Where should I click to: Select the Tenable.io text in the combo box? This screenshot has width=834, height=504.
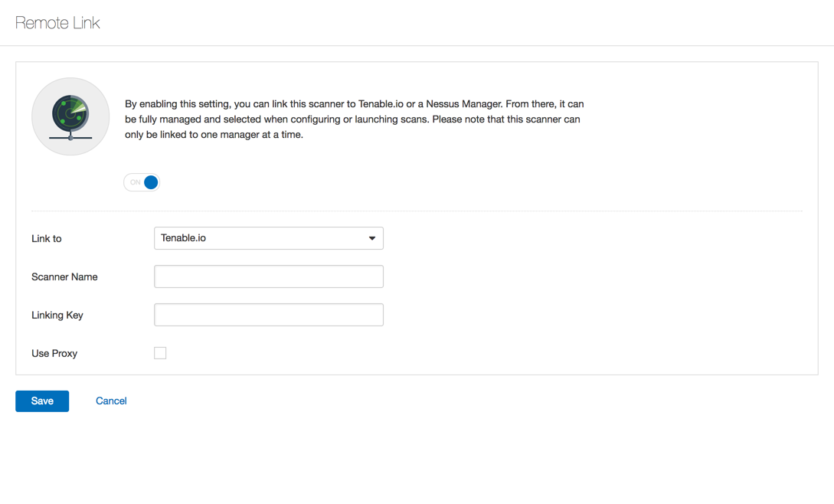[x=184, y=238]
